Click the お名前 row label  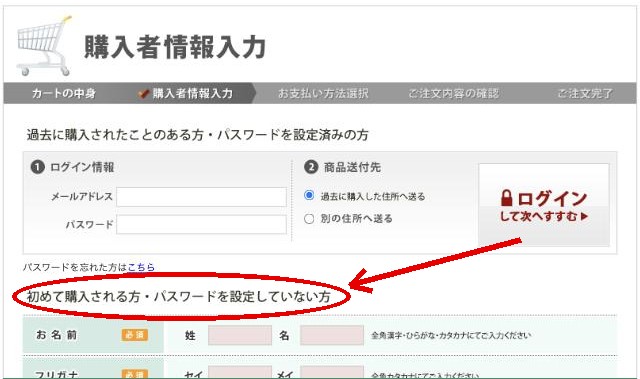coord(56,335)
